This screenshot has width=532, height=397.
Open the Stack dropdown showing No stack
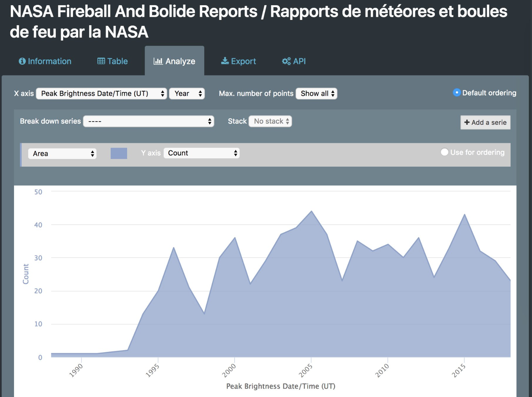270,121
